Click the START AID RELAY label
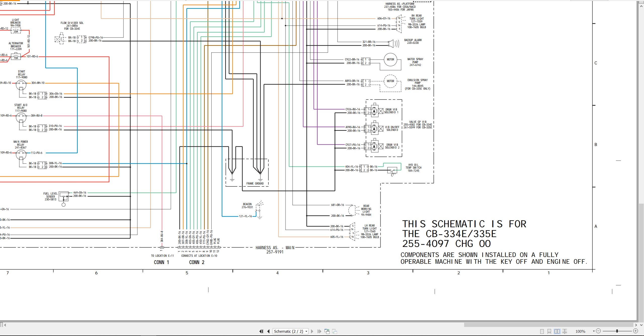 coord(21,106)
